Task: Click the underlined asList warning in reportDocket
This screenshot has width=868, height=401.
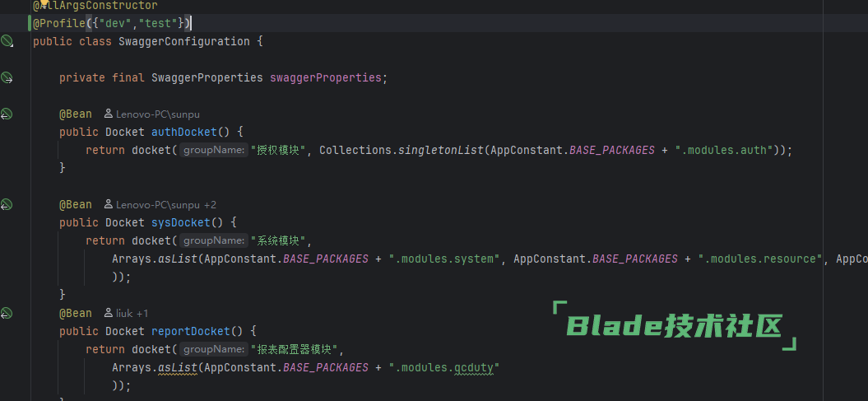Action: click(x=178, y=368)
